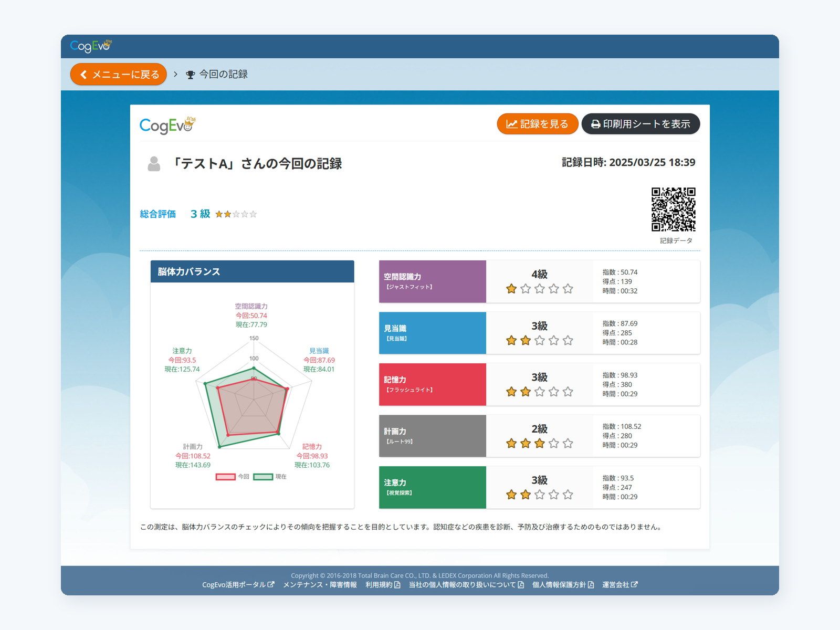The image size is (840, 630).
Task: Click the CogEvo logo in top header
Action: click(91, 46)
